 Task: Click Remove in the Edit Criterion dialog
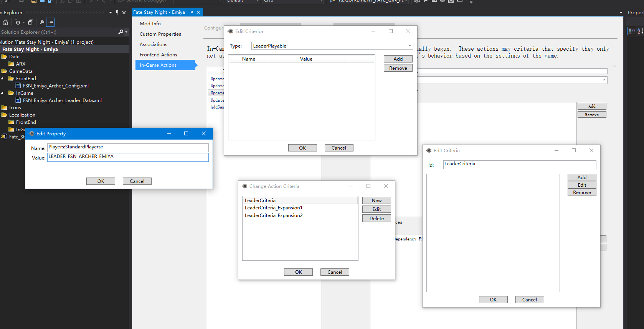(x=398, y=68)
